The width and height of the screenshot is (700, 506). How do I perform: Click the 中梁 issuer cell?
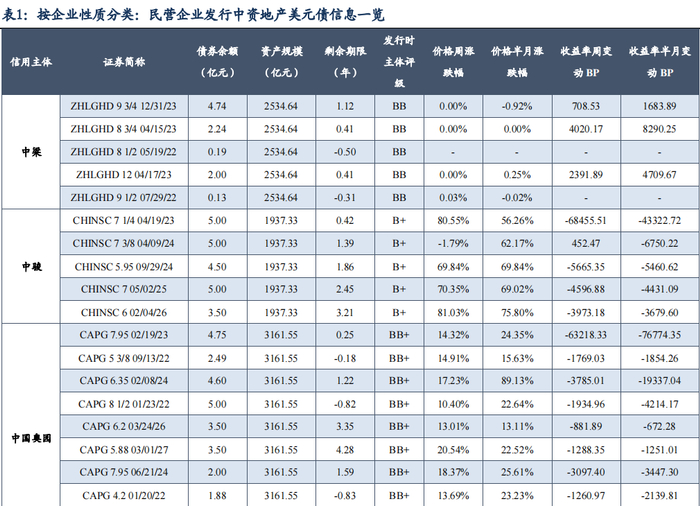31,152
